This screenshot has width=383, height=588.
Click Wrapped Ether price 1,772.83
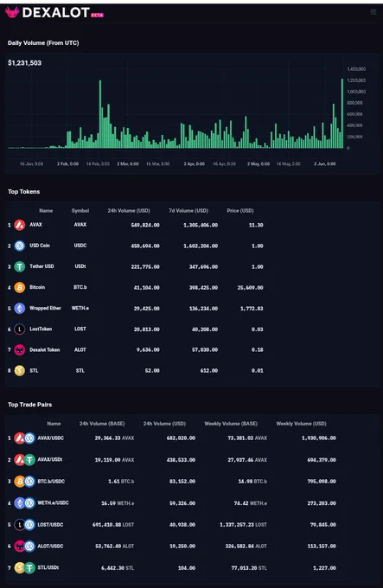[252, 309]
